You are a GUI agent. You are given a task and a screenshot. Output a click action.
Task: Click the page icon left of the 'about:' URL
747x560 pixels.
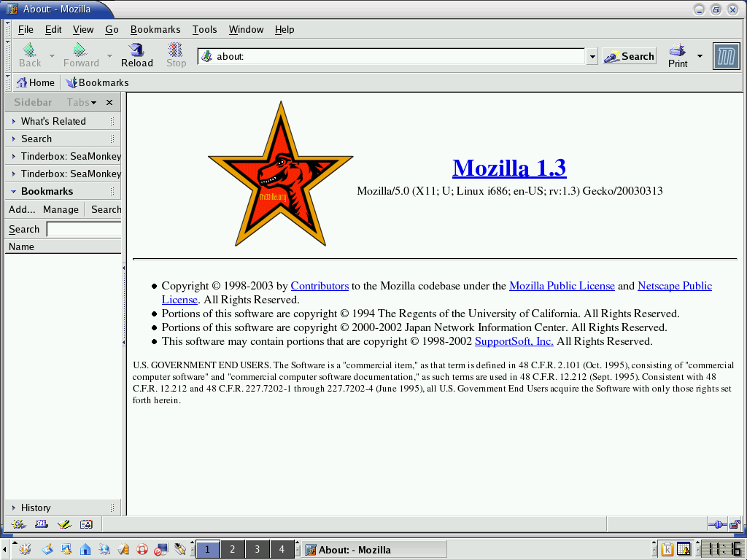tap(206, 56)
